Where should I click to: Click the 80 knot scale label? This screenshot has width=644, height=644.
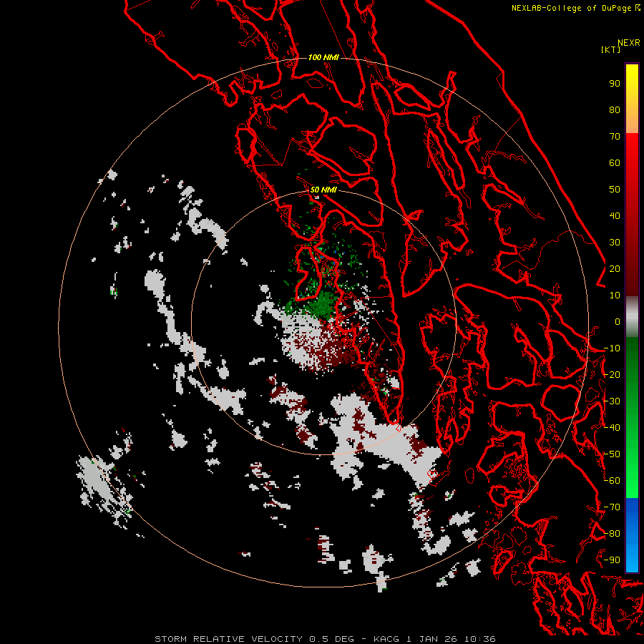[x=615, y=109]
